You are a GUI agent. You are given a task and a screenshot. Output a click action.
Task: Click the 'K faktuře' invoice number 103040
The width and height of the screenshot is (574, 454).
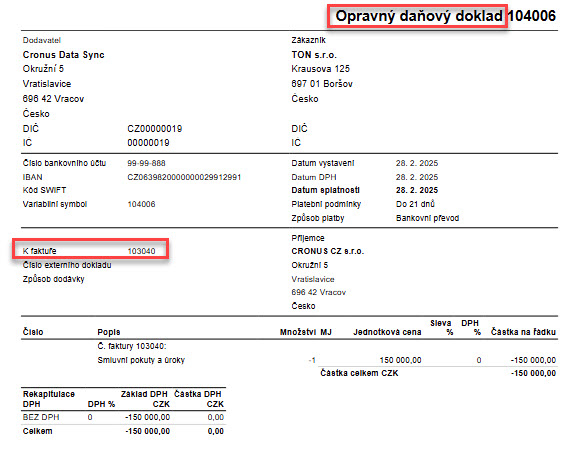click(x=141, y=251)
